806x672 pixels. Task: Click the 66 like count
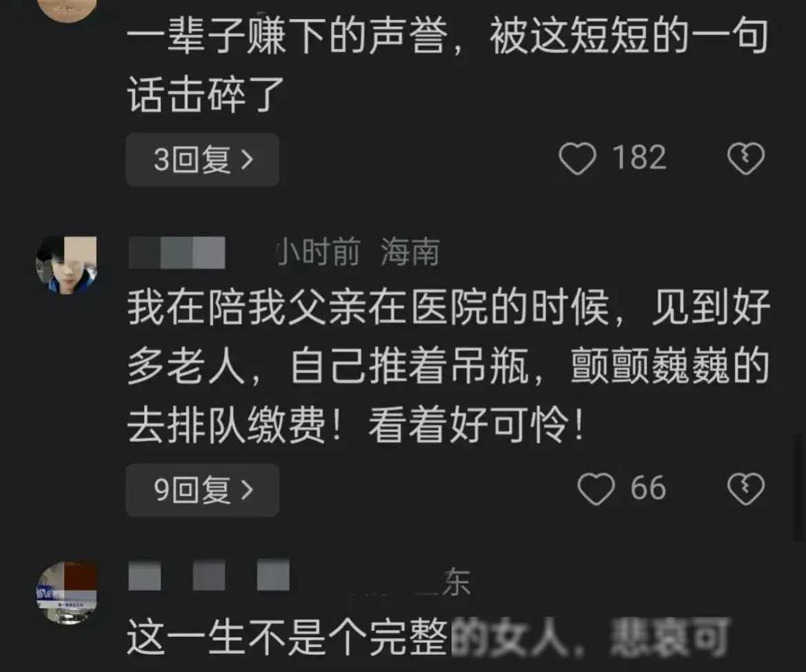(x=648, y=488)
